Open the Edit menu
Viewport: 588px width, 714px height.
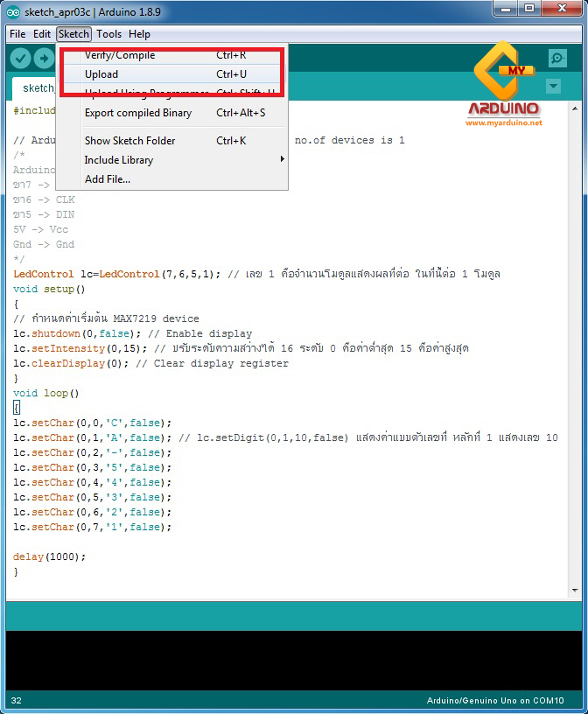tap(42, 34)
